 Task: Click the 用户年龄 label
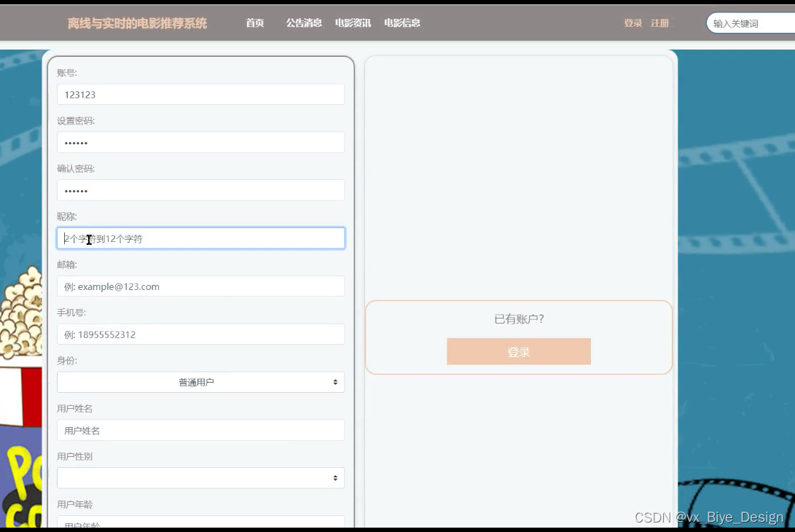[x=74, y=504]
